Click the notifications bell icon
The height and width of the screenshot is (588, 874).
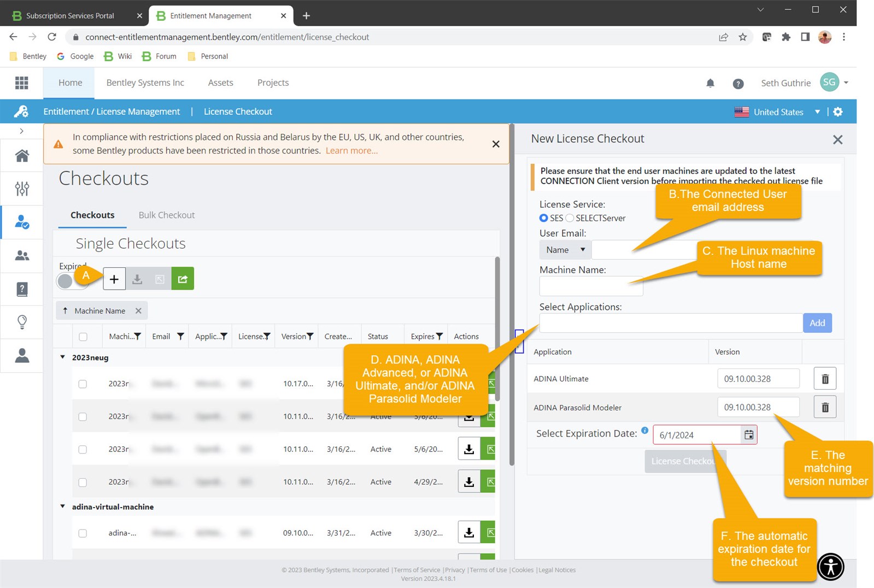(x=710, y=83)
